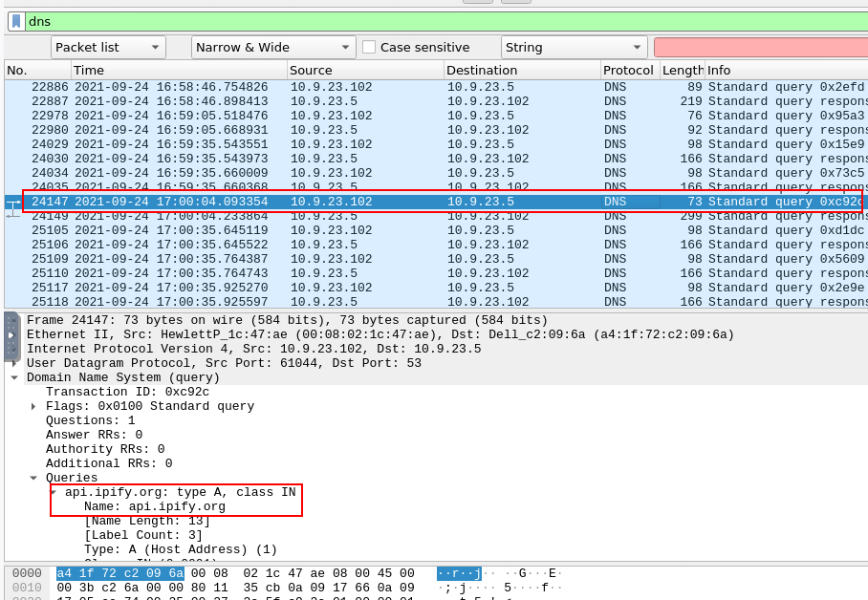The image size is (868, 600).
Task: Sort by the No. column header
Action: [37, 71]
